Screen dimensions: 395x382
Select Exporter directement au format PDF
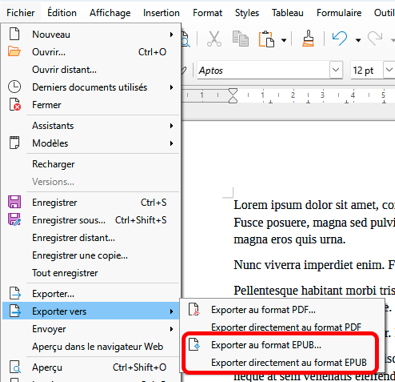(286, 327)
